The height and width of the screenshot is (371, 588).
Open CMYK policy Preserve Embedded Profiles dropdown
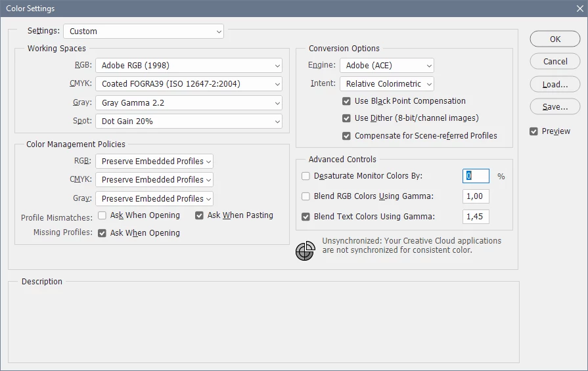[154, 180]
